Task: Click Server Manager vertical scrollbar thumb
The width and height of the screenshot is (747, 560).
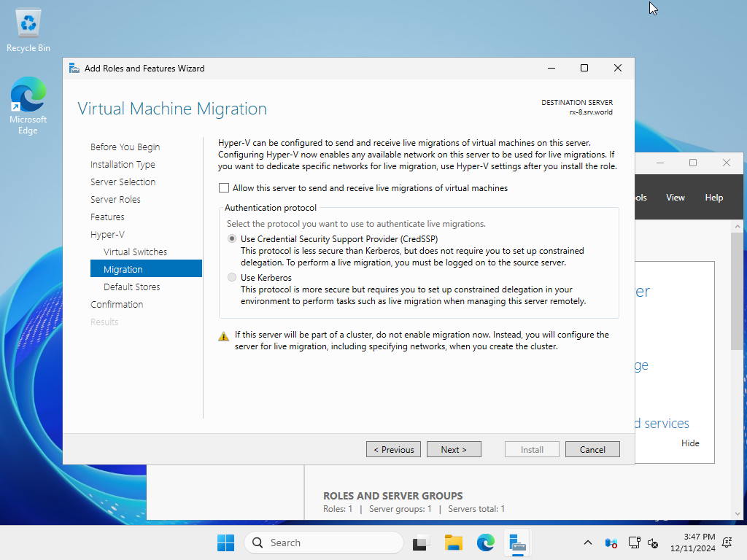Action: pos(738,292)
